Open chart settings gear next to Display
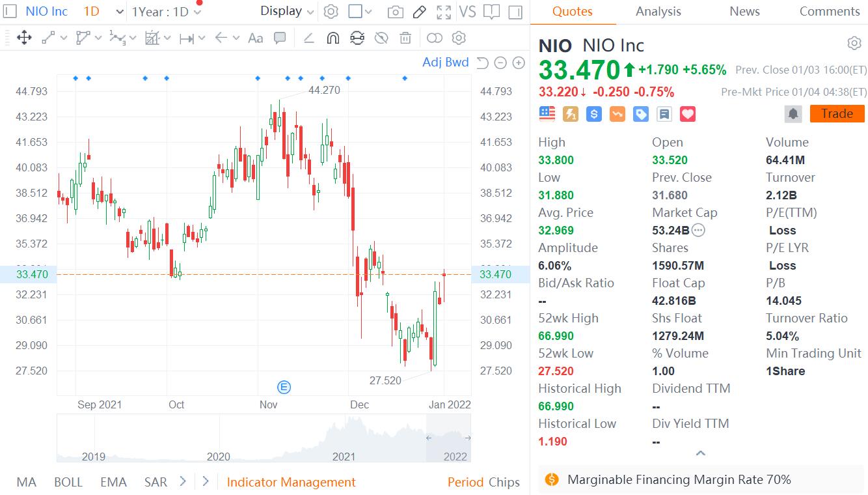868x495 pixels. (331, 12)
